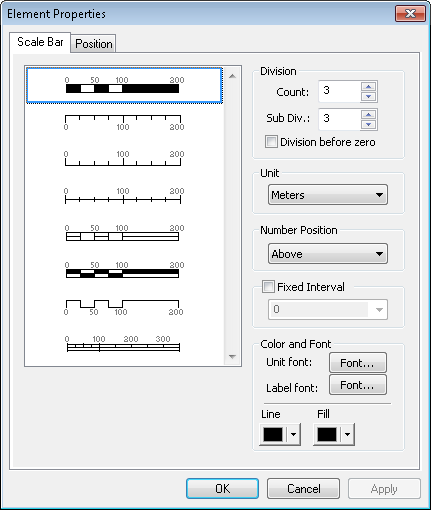Image resolution: width=431 pixels, height=510 pixels.
Task: Toggle the Fixed Interval checkbox
Action: coord(268,287)
